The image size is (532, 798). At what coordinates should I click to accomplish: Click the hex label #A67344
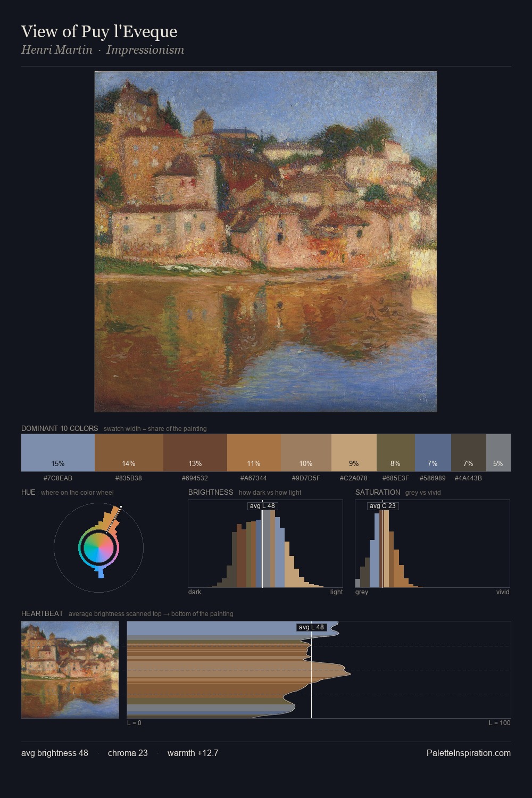tap(254, 478)
